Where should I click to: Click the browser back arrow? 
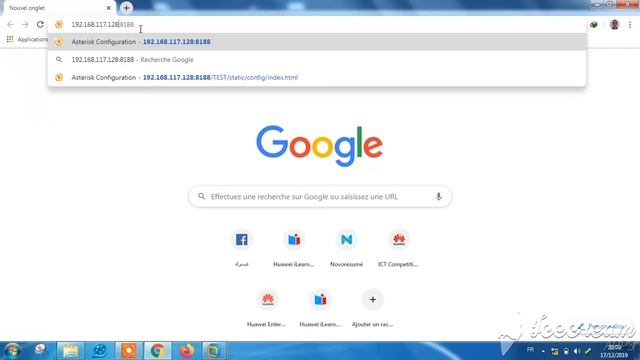click(x=10, y=24)
